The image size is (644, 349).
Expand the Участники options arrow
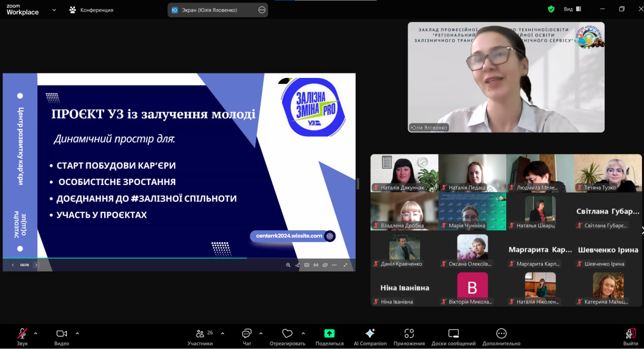[222, 333]
